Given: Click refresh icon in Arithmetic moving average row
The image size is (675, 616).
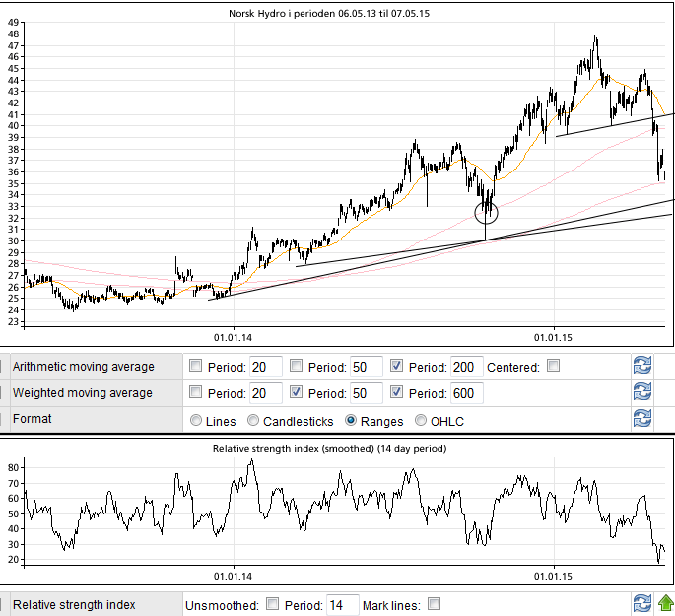Looking at the screenshot, I should (x=642, y=367).
